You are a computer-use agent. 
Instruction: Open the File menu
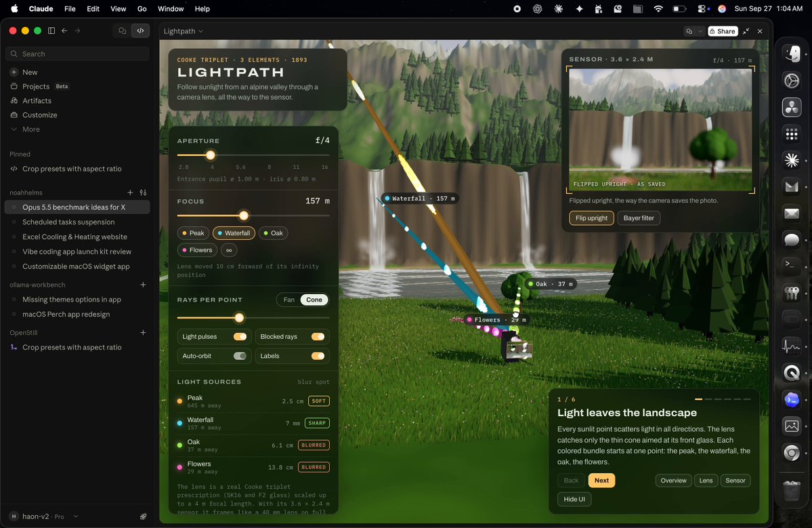tap(70, 9)
